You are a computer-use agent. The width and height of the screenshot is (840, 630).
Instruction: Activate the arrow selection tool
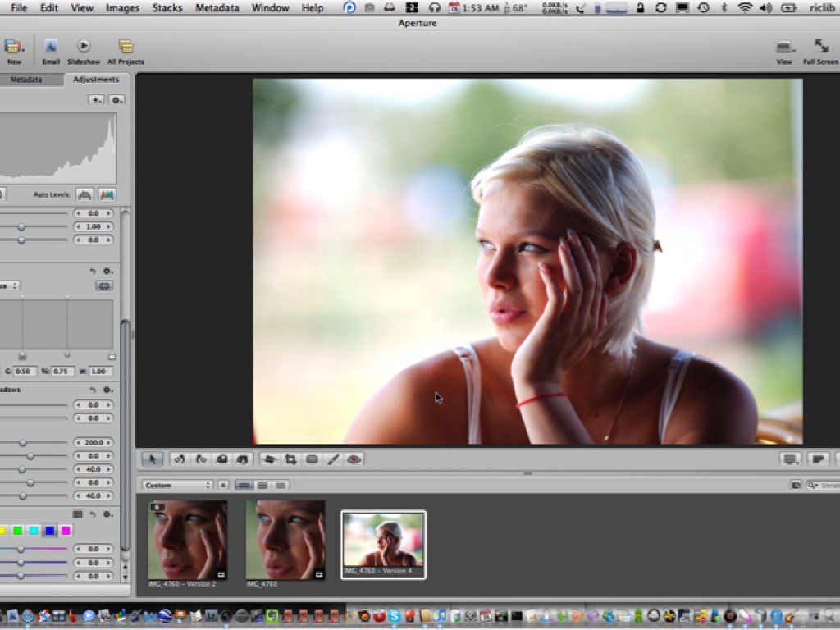point(153,459)
